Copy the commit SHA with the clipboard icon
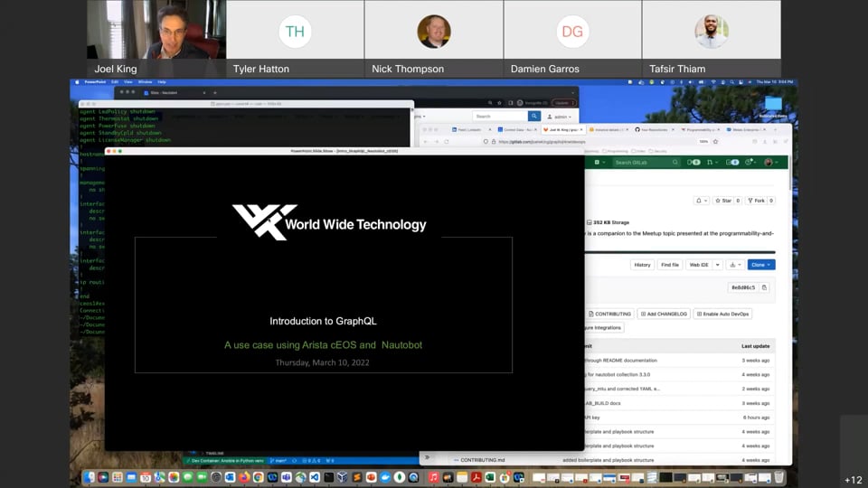The width and height of the screenshot is (868, 488). [765, 287]
